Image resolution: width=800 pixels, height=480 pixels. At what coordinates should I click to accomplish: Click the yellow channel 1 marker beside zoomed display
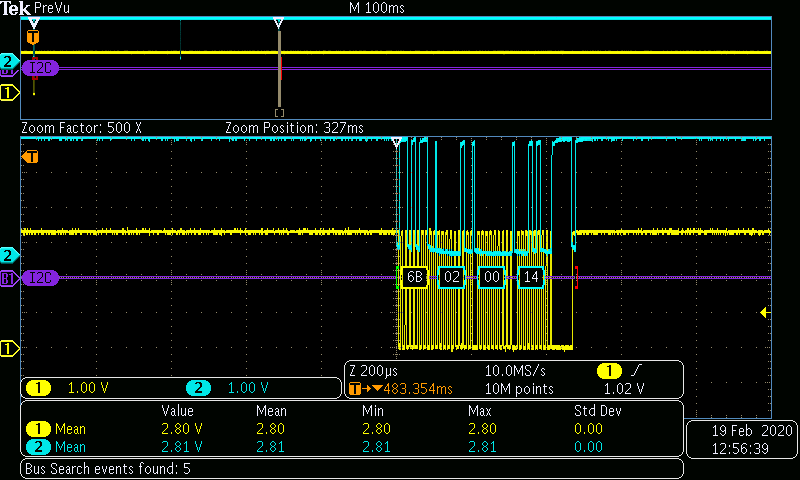(x=8, y=348)
